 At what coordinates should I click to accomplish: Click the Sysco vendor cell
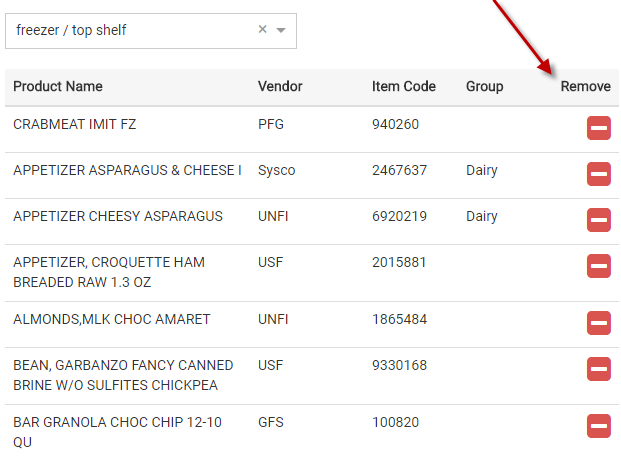click(277, 171)
